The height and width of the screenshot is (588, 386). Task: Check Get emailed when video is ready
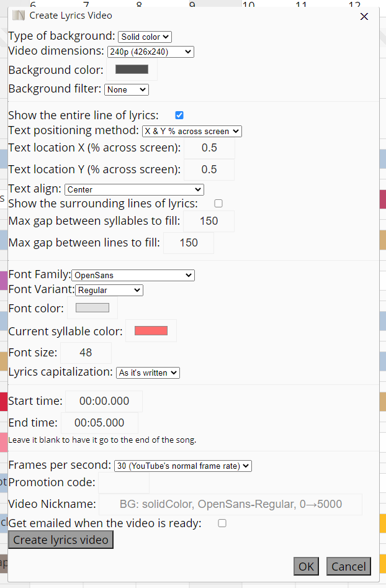pyautogui.click(x=222, y=523)
